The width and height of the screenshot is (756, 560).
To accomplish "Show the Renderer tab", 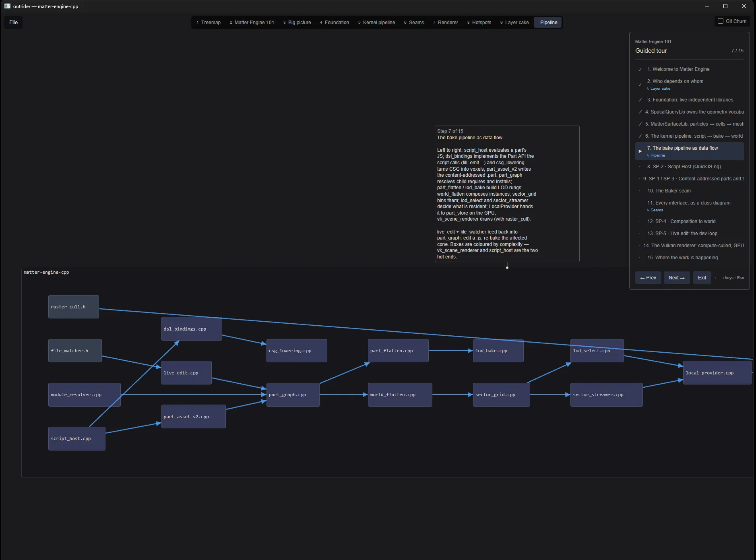I will coord(446,23).
